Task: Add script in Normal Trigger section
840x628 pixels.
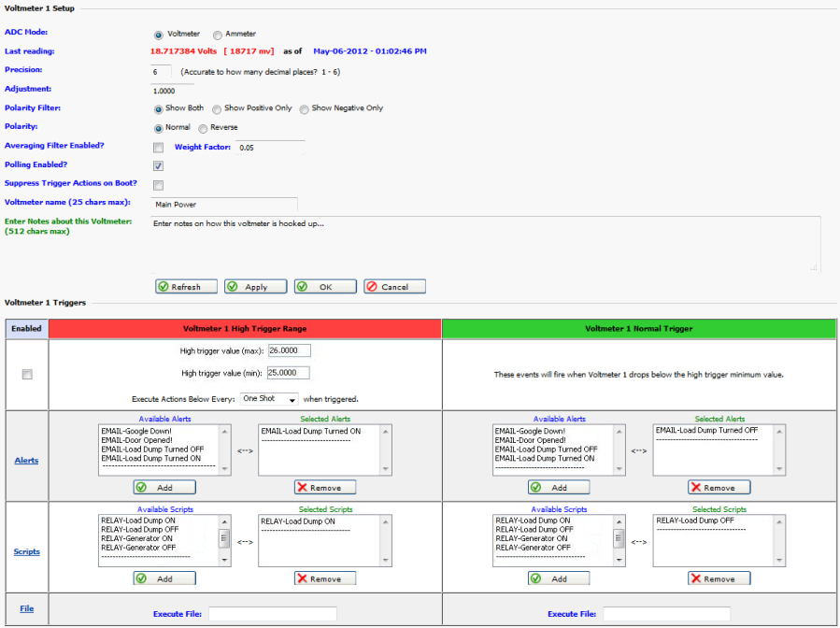Action: tap(559, 578)
